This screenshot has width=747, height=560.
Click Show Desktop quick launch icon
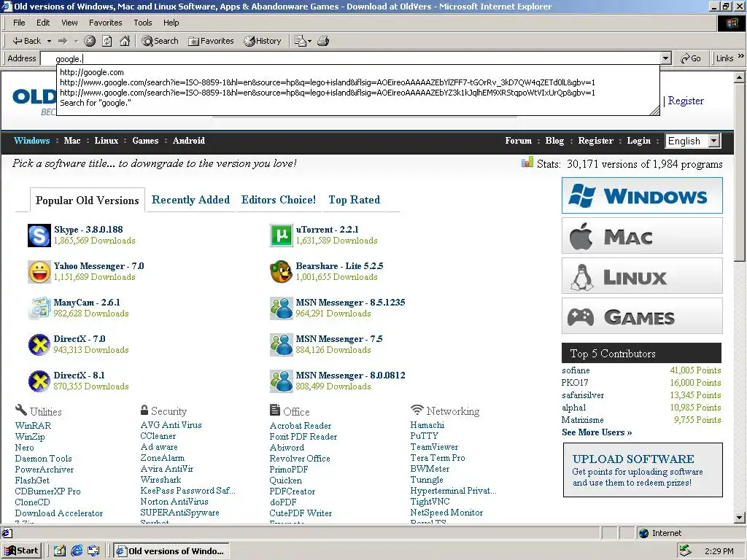pyautogui.click(x=60, y=551)
